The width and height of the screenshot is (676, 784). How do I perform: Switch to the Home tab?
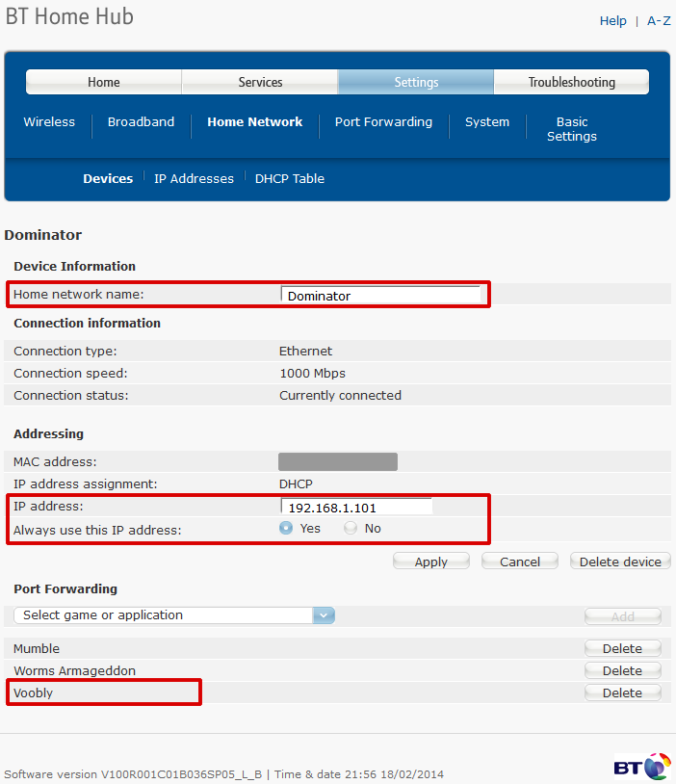click(103, 82)
